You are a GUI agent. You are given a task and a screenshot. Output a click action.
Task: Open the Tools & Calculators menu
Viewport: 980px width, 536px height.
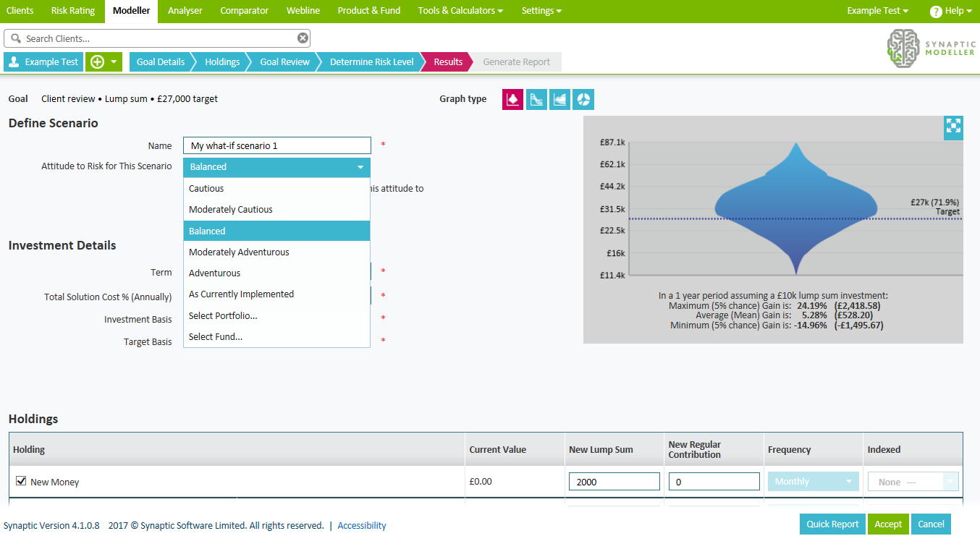point(461,11)
